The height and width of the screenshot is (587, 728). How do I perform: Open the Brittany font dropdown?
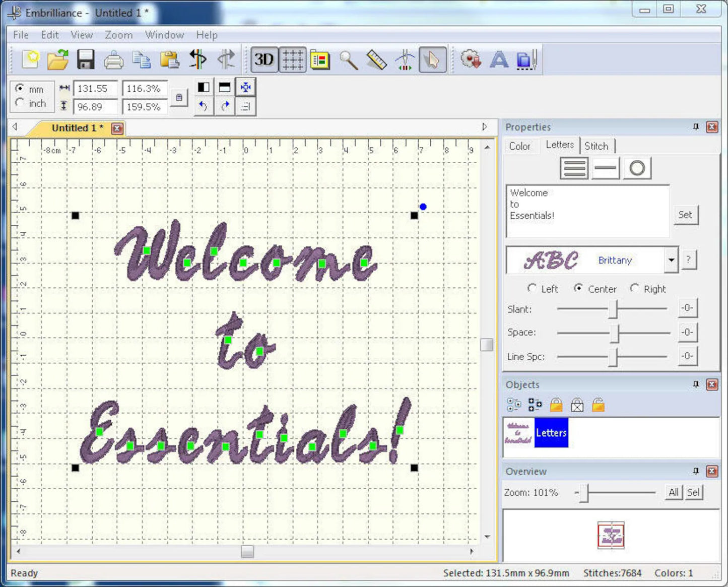(671, 260)
